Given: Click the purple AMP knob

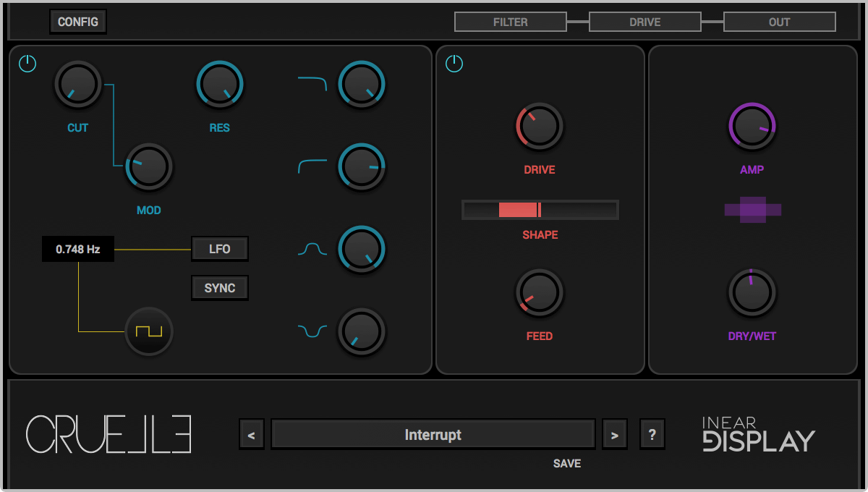Looking at the screenshot, I should point(752,126).
